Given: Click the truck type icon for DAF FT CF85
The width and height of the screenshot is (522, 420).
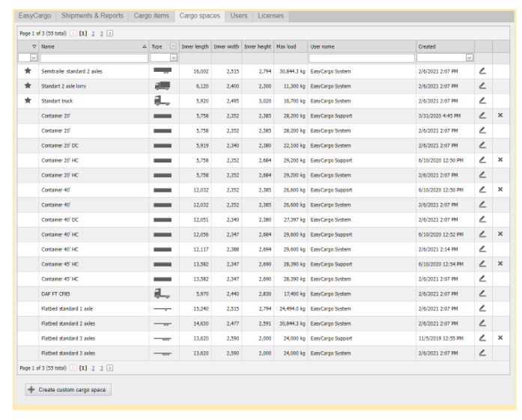Looking at the screenshot, I should click(162, 293).
